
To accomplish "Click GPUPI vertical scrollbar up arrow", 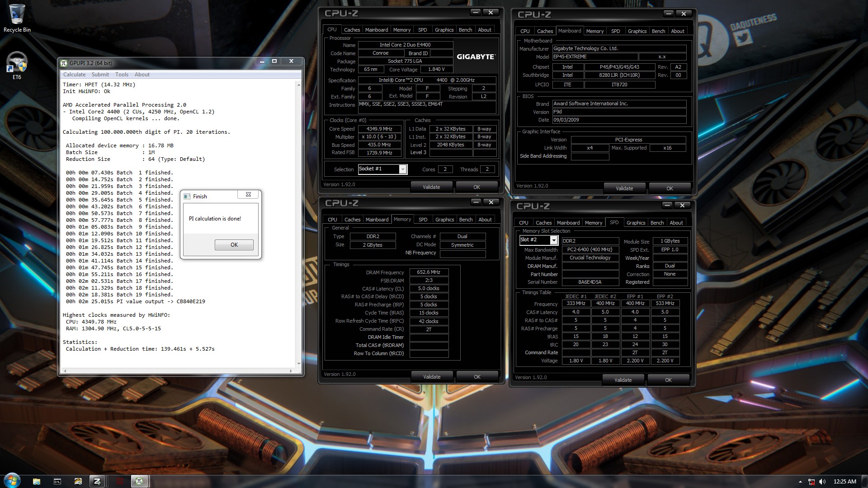I will [x=298, y=84].
